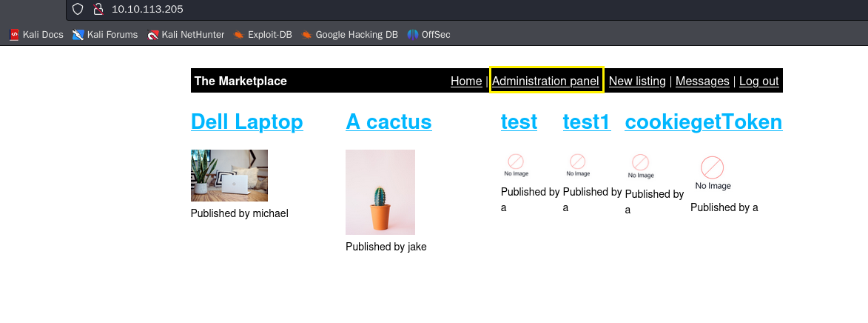Open the Kali Docs bookmark
This screenshot has height=323, width=868.
pos(36,34)
